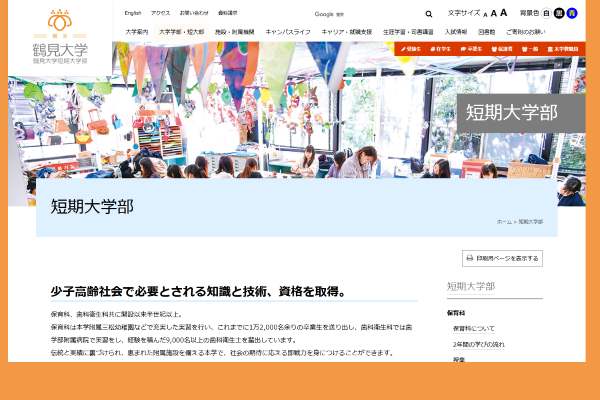The image size is (600, 400).
Task: Set text size to medium A
Action: tap(494, 14)
